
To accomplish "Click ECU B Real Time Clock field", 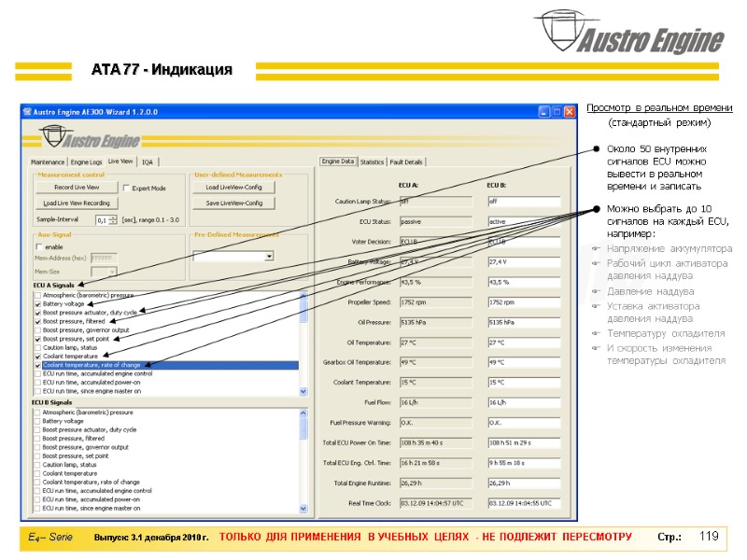I will [524, 503].
